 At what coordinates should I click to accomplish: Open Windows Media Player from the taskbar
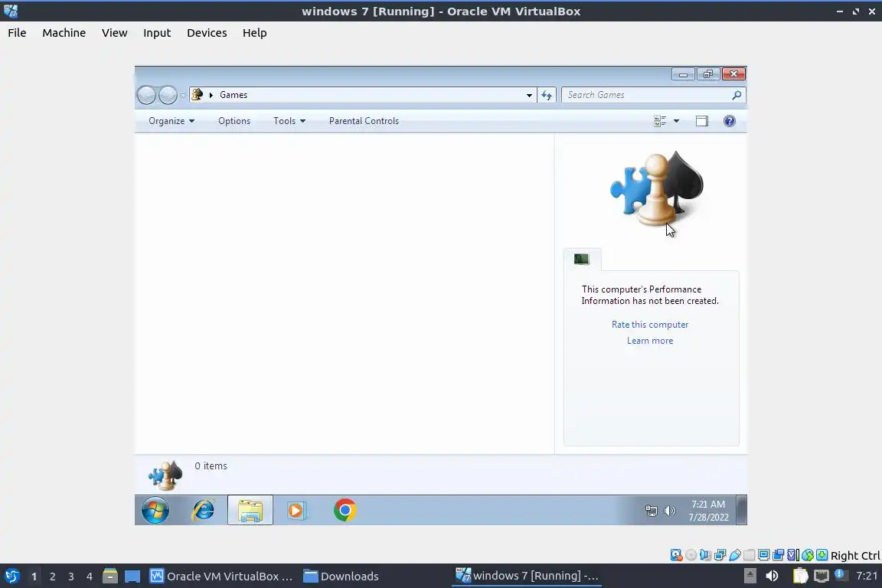[296, 511]
